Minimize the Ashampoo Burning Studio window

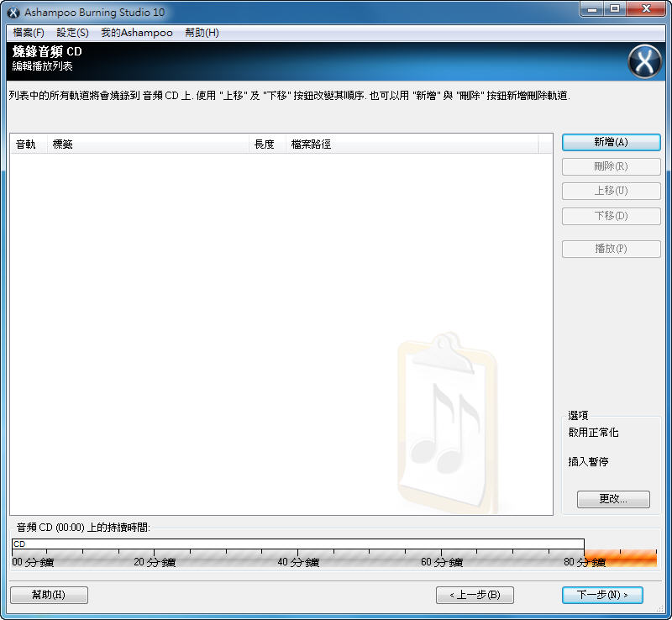coord(592,9)
